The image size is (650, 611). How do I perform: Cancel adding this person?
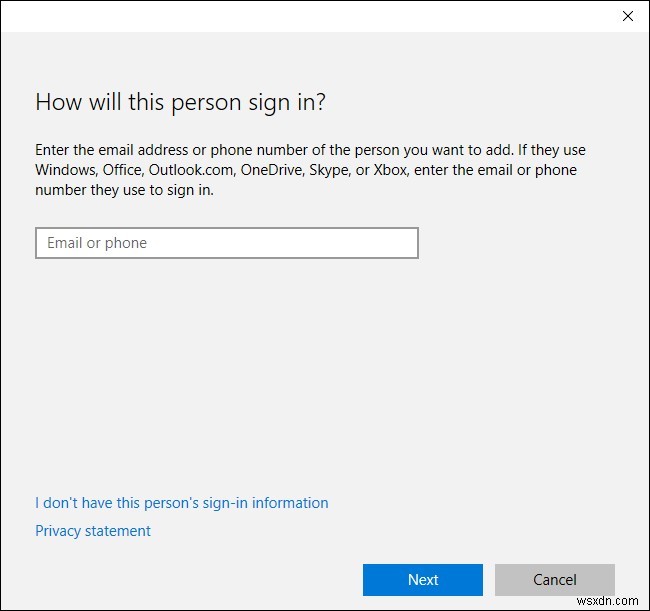555,579
